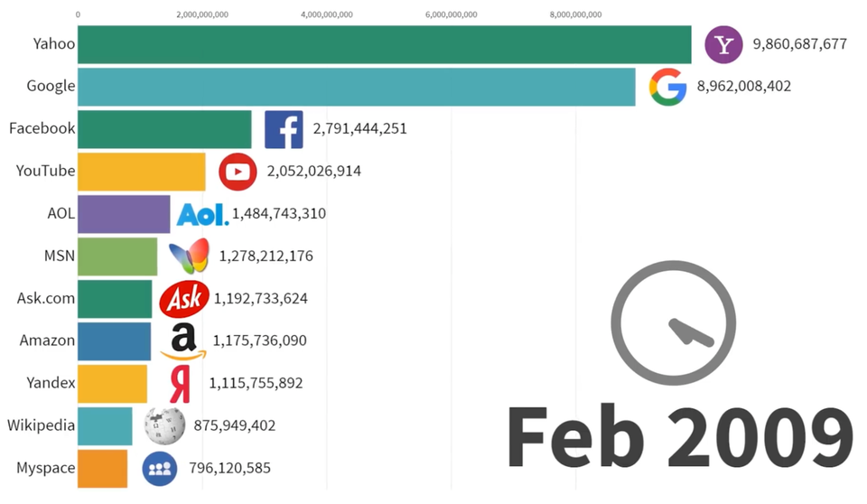
Task: Click the AOL logo
Action: point(202,214)
